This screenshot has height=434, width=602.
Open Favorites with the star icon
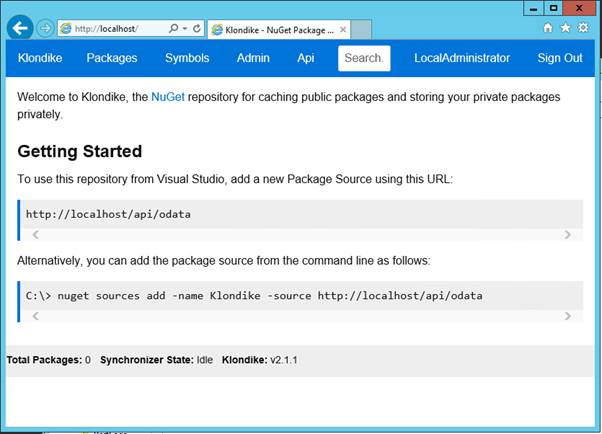click(x=565, y=28)
